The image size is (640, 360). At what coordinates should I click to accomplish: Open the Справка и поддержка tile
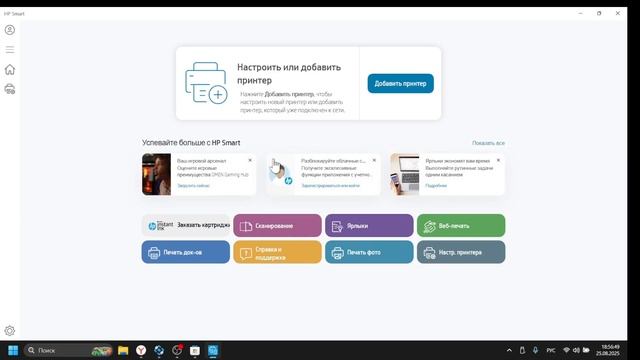click(x=278, y=252)
